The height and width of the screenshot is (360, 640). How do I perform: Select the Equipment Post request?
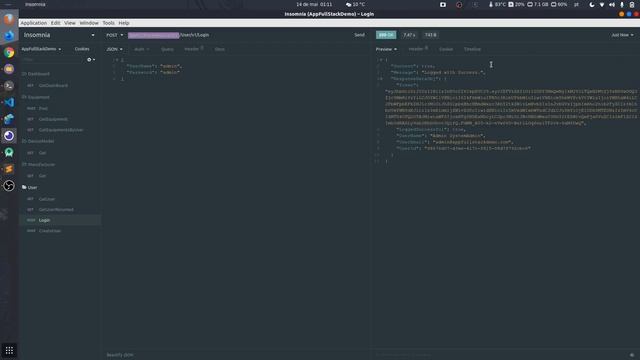click(x=60, y=109)
